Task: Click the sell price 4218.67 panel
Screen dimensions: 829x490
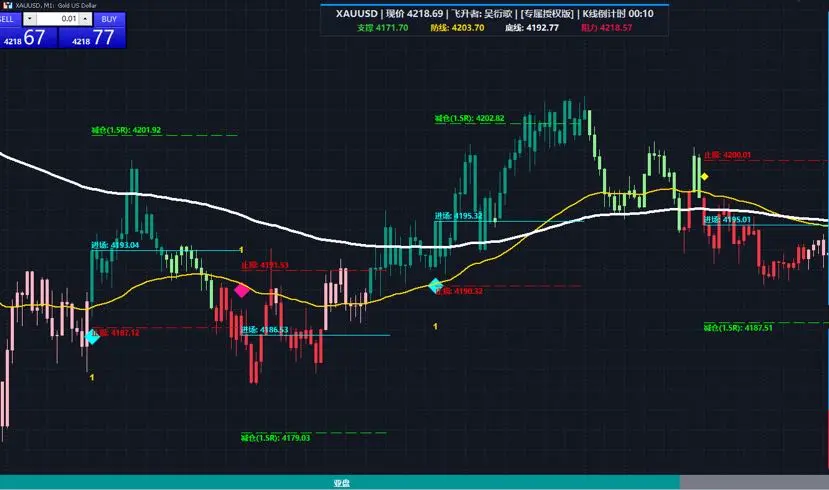Action: pos(29,38)
